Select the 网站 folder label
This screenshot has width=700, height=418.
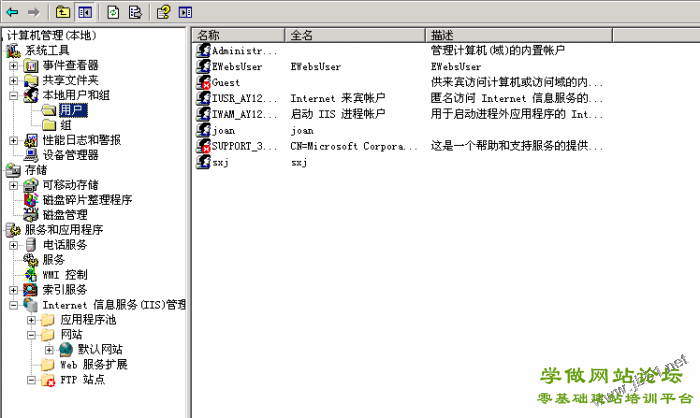[71, 334]
